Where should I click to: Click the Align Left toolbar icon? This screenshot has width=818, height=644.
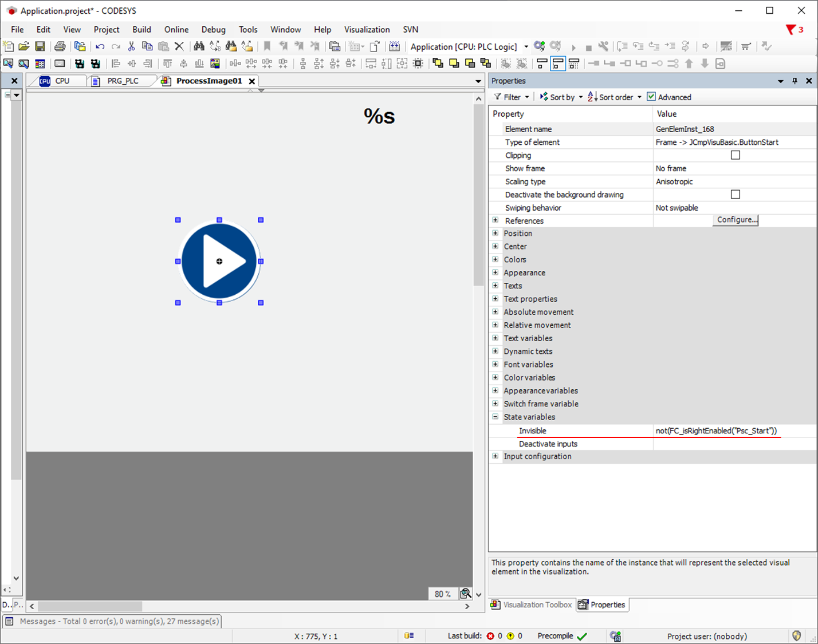click(x=116, y=64)
